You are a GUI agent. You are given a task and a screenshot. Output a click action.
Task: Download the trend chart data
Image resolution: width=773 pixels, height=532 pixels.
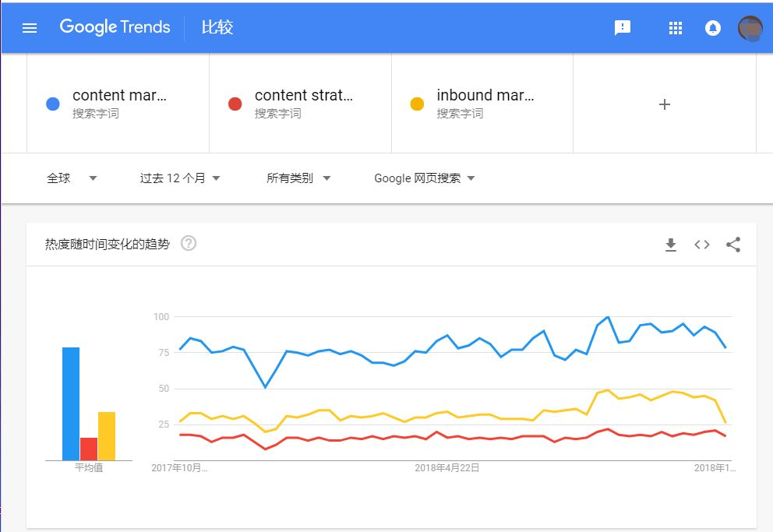click(671, 245)
